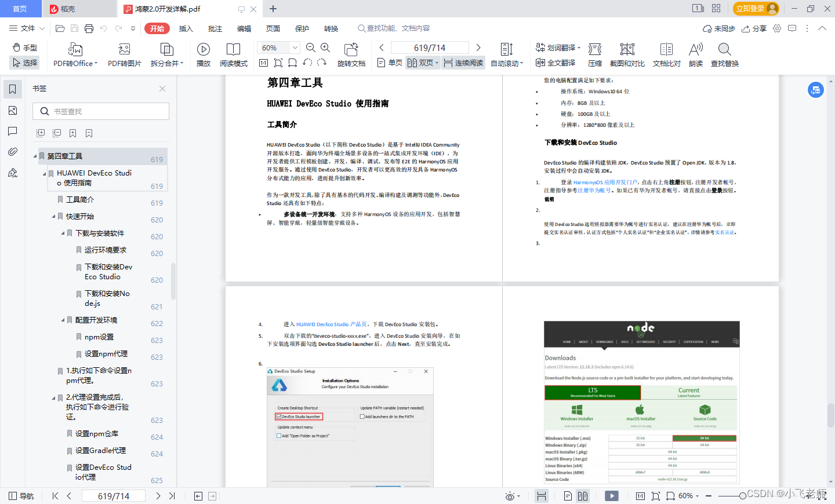Screen dimensions: 835x504
Task: Click the 分享 share button
Action: (x=754, y=28)
